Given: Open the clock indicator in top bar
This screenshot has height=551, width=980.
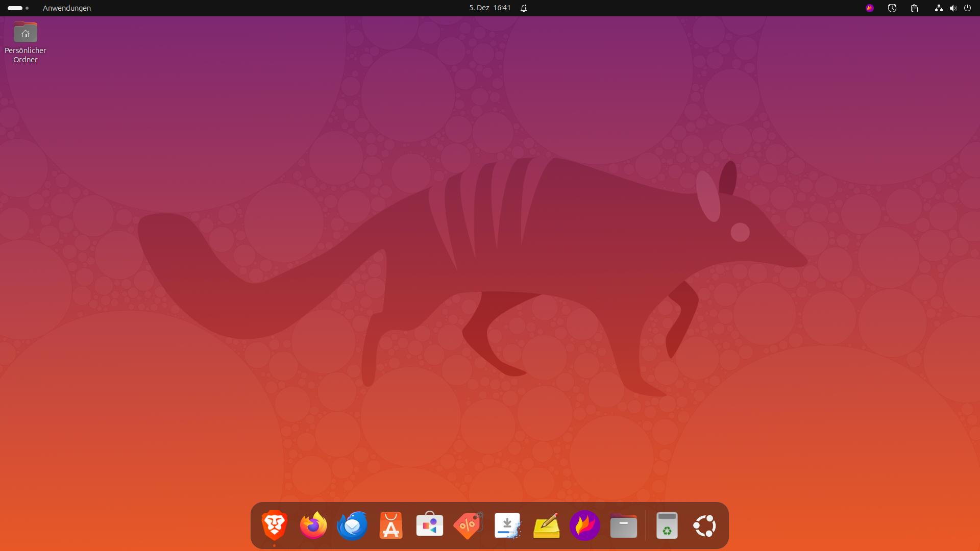Looking at the screenshot, I should coord(892,8).
